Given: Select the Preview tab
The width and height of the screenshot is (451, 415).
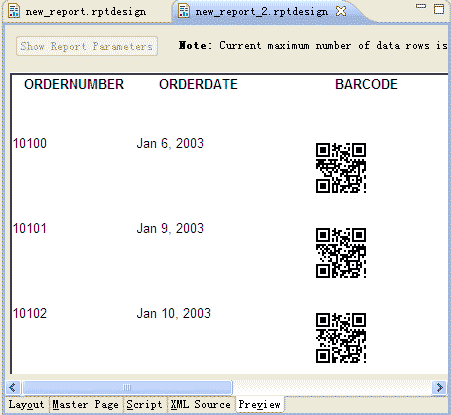Looking at the screenshot, I should pos(259,404).
